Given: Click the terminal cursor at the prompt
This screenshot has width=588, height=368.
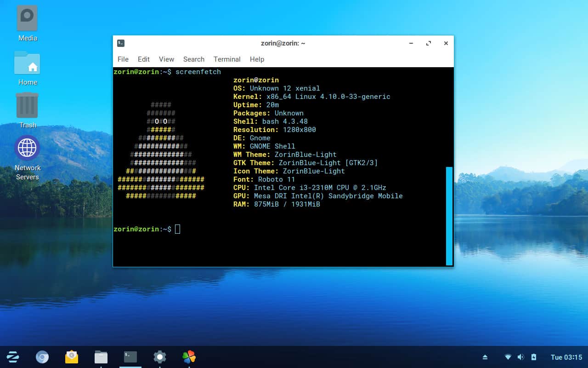Looking at the screenshot, I should coord(178,229).
